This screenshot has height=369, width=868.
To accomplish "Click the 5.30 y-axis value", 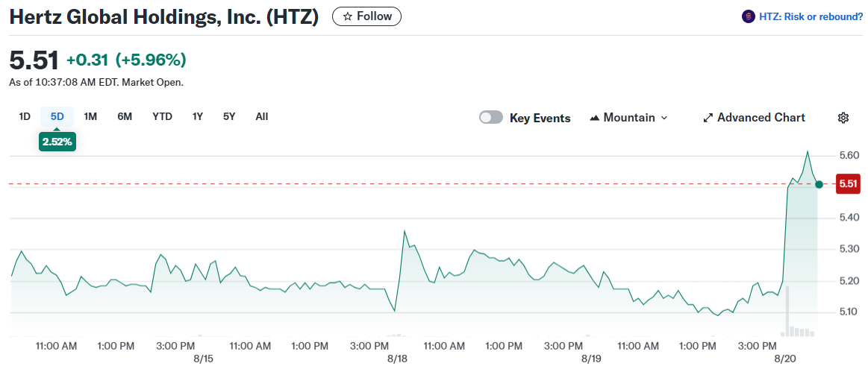I will click(x=849, y=248).
